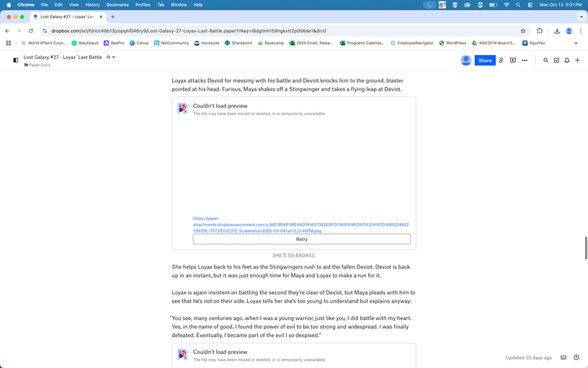The width and height of the screenshot is (588, 368).
Task: Open Chrome downloads icon
Action: click(557, 31)
